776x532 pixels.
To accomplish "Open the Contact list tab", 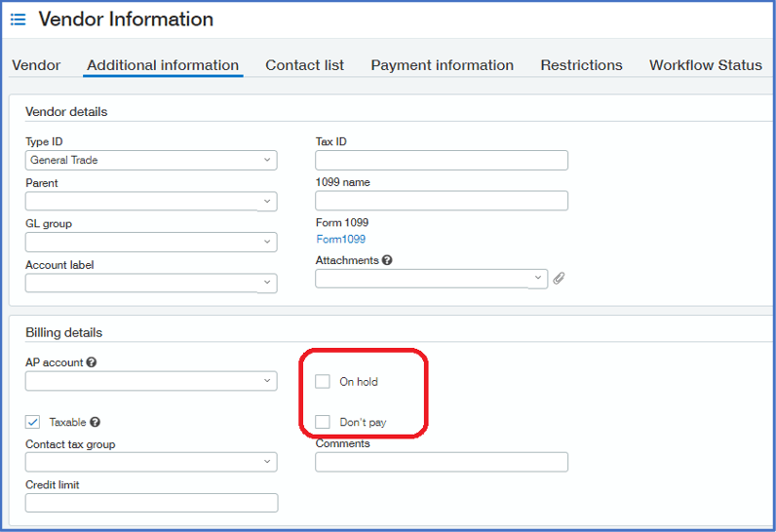I will click(304, 65).
